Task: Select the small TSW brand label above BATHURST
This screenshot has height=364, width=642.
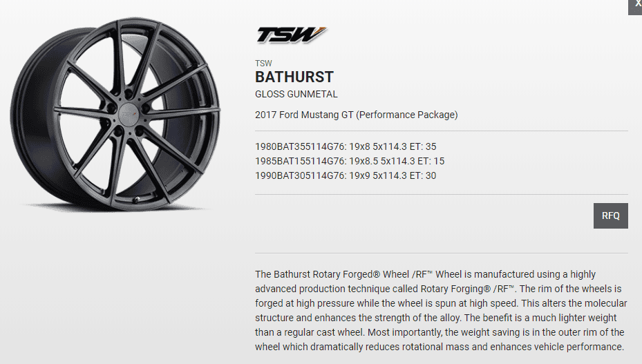Action: click(x=263, y=64)
